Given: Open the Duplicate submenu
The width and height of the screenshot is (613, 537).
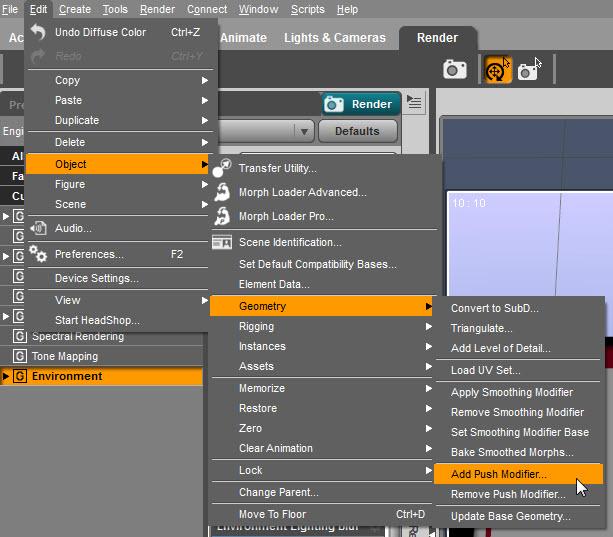Looking at the screenshot, I should pyautogui.click(x=120, y=120).
